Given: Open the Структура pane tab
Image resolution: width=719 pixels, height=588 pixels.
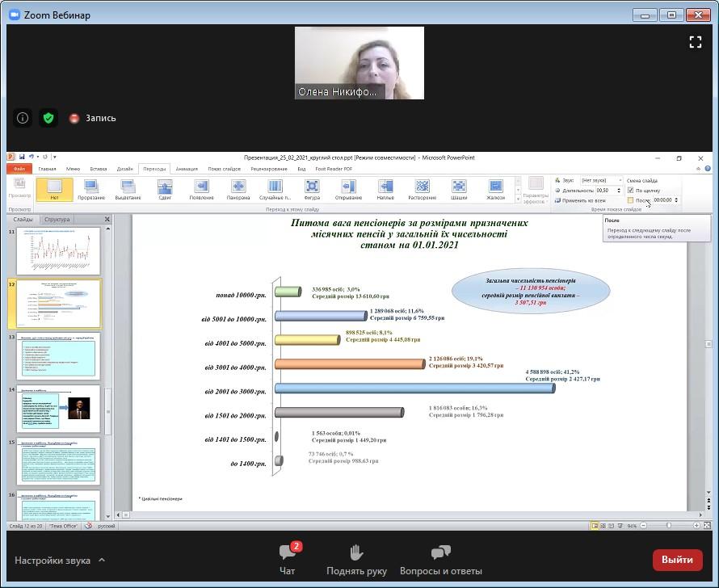Looking at the screenshot, I should [x=57, y=219].
